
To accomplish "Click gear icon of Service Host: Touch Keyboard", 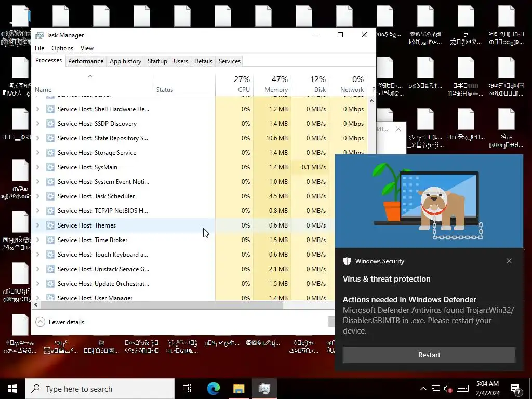I will tap(50, 255).
